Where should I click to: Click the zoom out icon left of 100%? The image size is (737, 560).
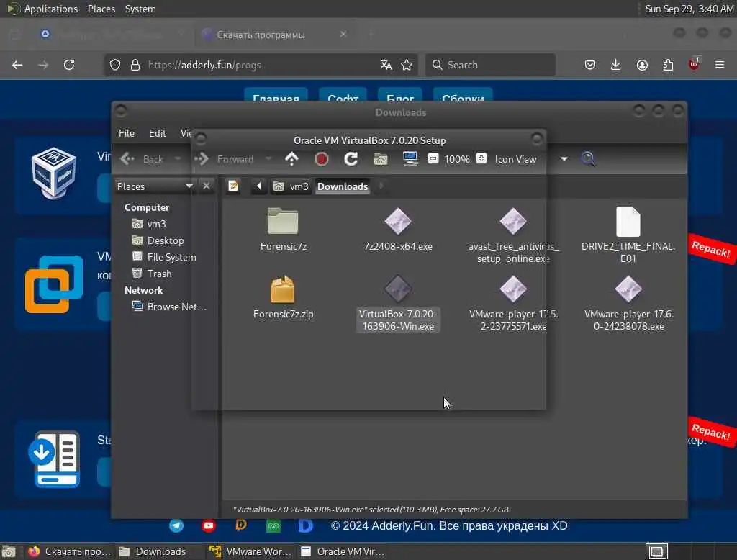tap(433, 158)
